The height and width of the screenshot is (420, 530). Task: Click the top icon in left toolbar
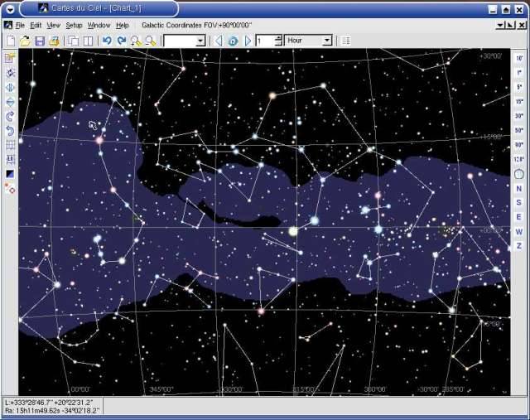(10, 58)
